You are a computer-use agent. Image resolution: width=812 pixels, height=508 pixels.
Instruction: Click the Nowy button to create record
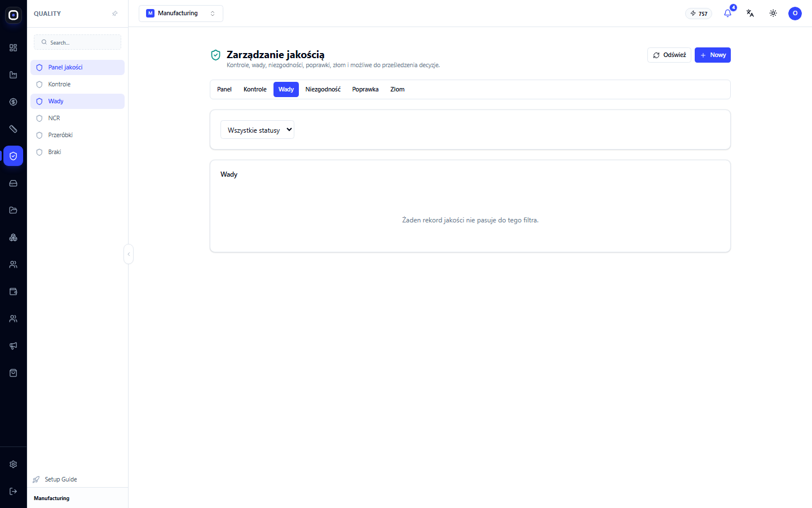tap(713, 55)
